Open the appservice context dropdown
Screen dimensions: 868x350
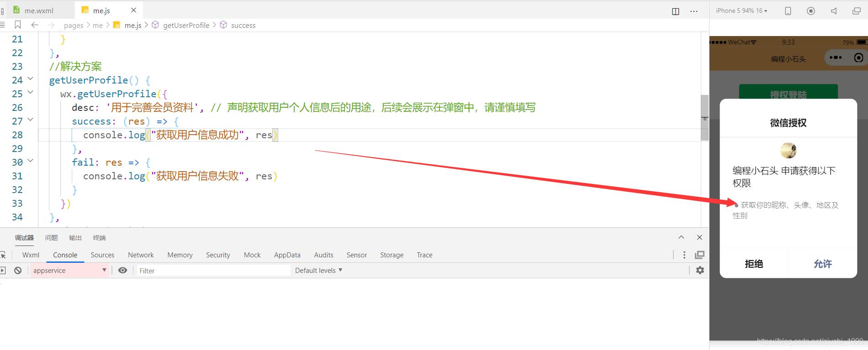69,271
